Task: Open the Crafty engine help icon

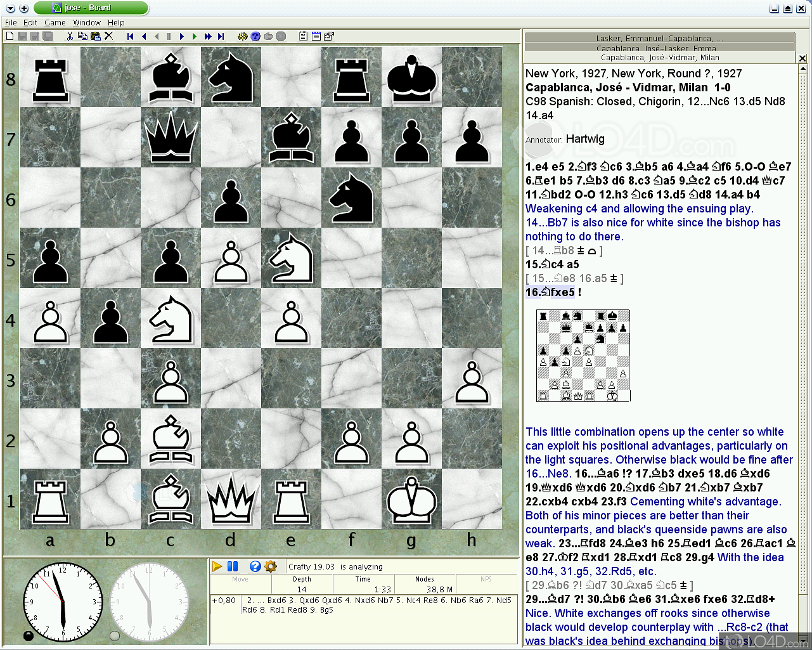Action: coord(255,566)
